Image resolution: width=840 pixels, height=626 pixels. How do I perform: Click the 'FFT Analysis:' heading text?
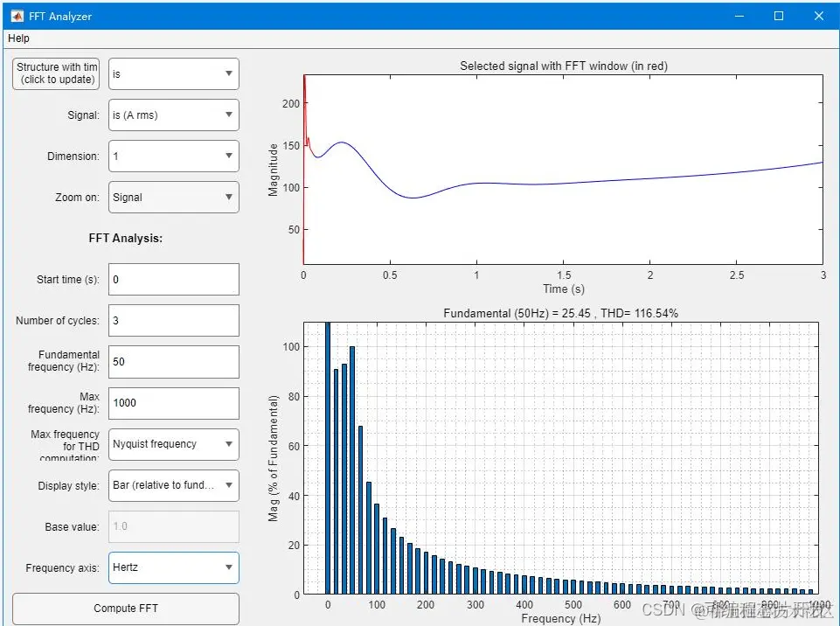125,239
